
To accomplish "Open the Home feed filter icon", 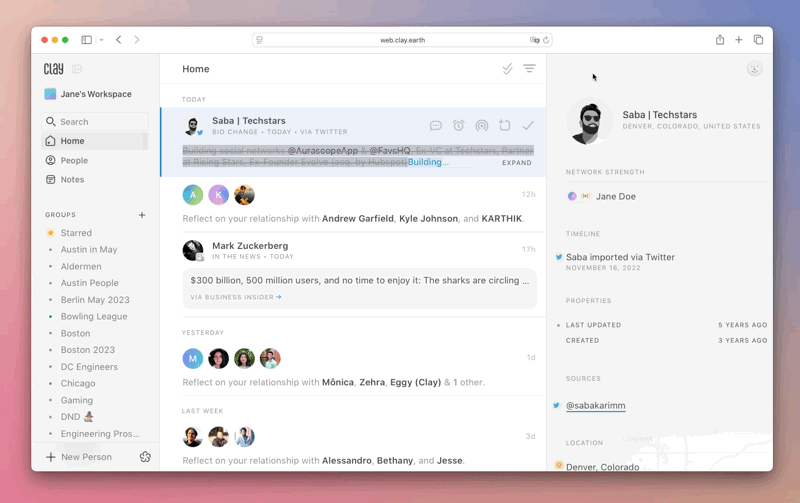I will 530,68.
